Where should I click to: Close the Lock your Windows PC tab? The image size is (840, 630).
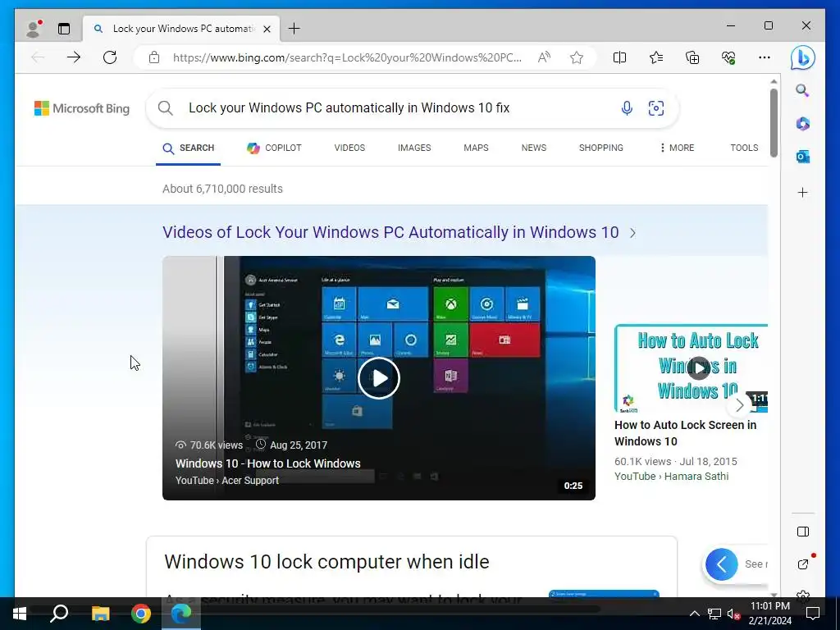point(267,29)
